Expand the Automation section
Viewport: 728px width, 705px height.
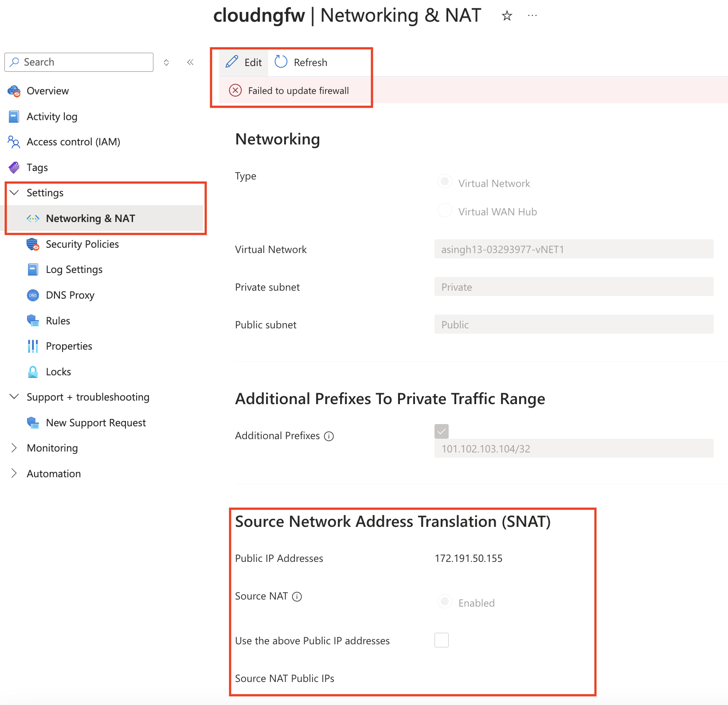click(14, 473)
